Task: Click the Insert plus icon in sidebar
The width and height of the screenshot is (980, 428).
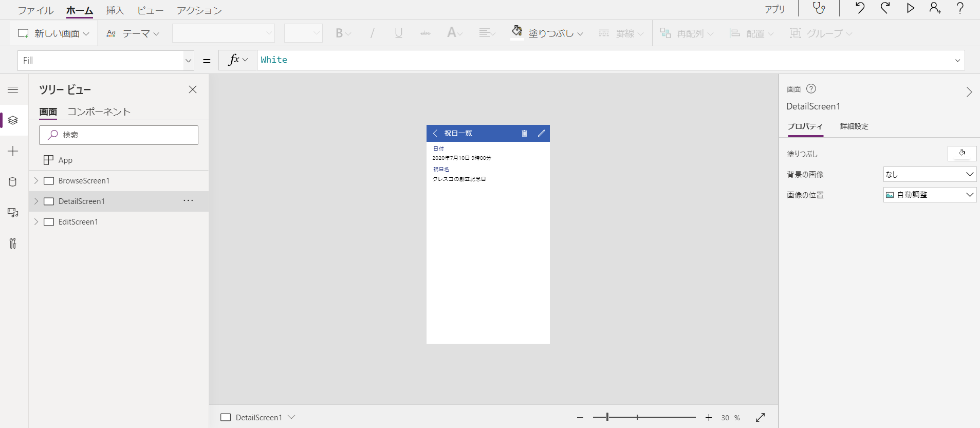Action: pyautogui.click(x=13, y=151)
